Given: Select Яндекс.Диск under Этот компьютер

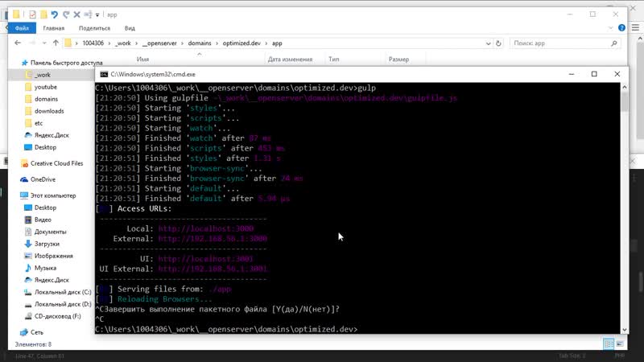Looking at the screenshot, I should coord(52,280).
